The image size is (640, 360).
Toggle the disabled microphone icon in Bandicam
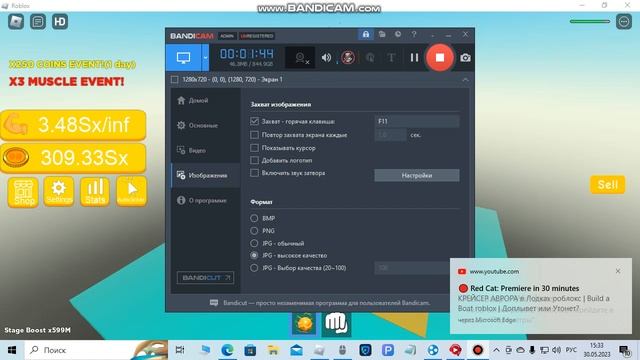pyautogui.click(x=348, y=58)
